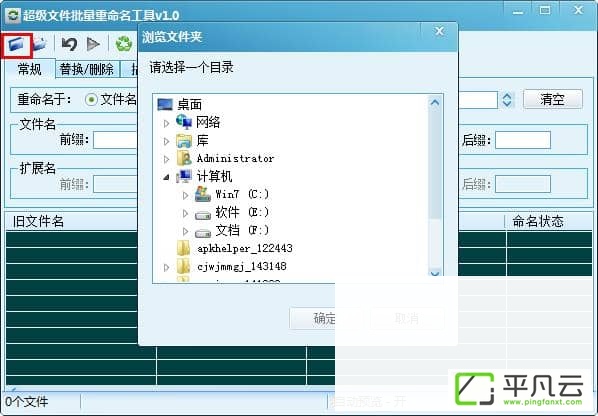Click the apkhelper_122443 folder icon
The image size is (598, 416).
tap(184, 248)
